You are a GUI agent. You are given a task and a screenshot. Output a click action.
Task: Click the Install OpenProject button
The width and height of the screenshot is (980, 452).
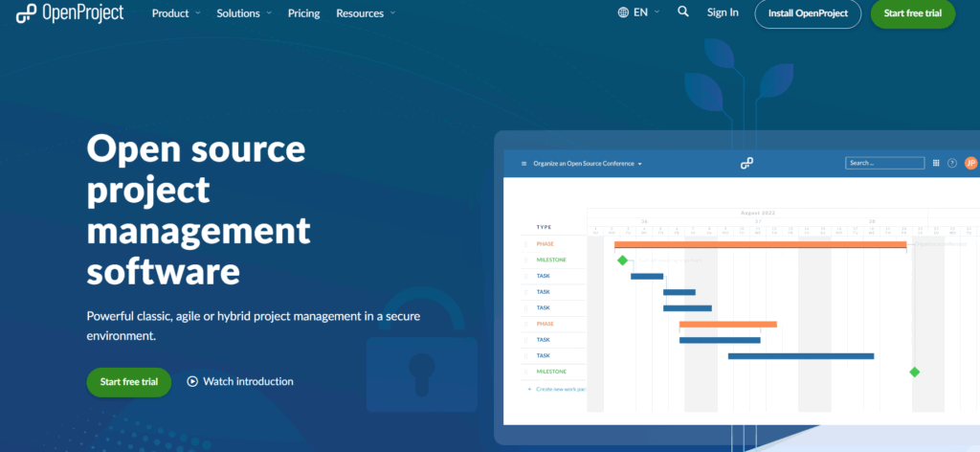click(x=808, y=13)
